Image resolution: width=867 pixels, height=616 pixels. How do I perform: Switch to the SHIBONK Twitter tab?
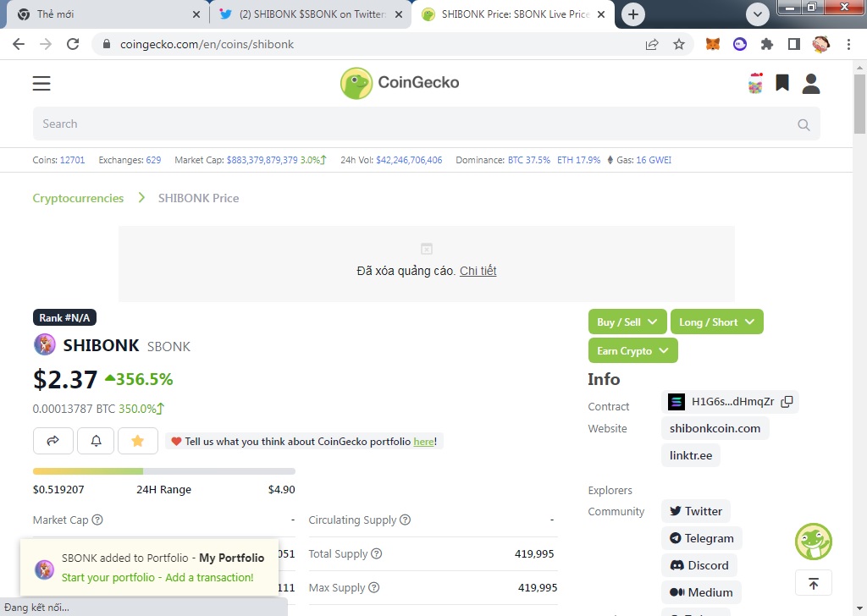pyautogui.click(x=310, y=14)
